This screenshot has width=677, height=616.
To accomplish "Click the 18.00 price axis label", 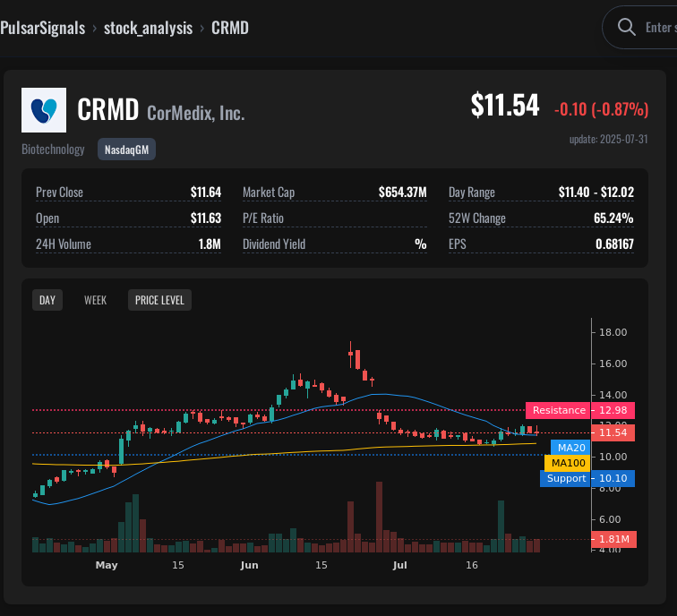I will pos(613,332).
